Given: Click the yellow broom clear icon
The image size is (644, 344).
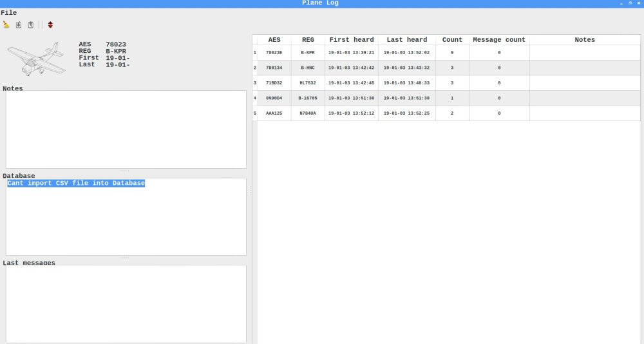Looking at the screenshot, I should [6, 24].
